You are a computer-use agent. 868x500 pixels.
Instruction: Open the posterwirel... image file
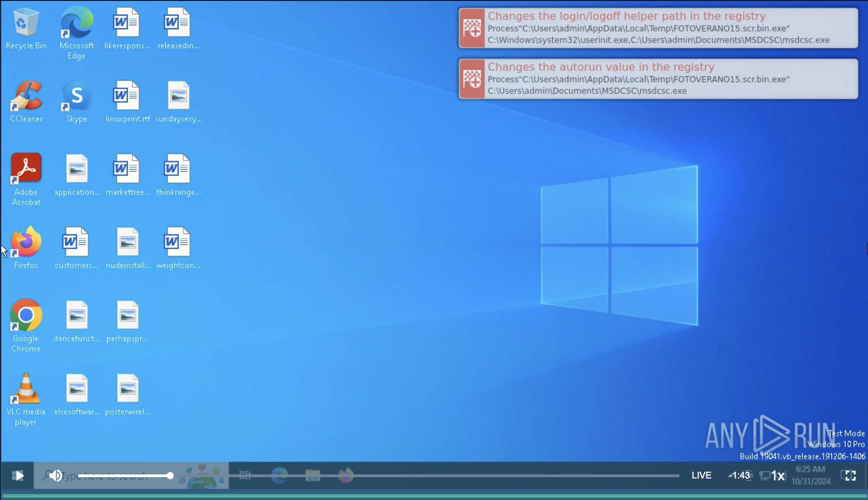(127, 394)
